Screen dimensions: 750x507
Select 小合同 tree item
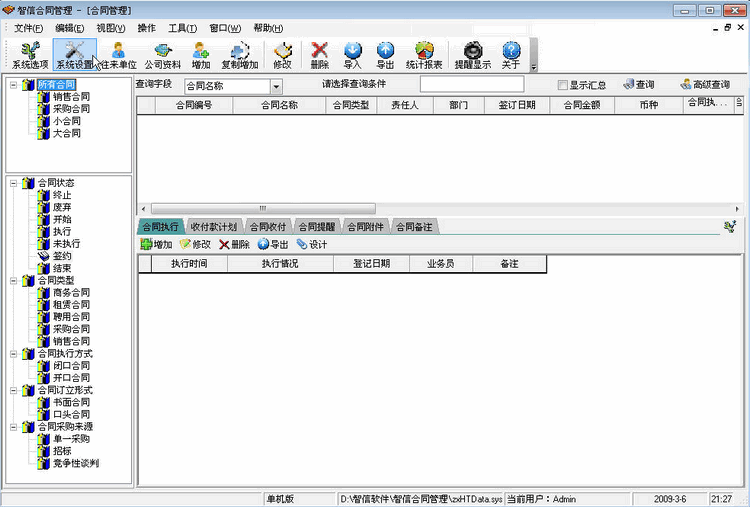(x=66, y=121)
